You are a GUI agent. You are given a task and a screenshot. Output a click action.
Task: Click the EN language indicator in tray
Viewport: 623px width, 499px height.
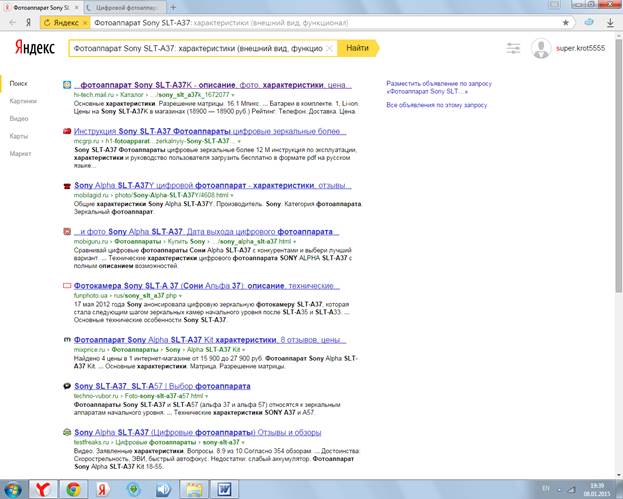coord(546,488)
